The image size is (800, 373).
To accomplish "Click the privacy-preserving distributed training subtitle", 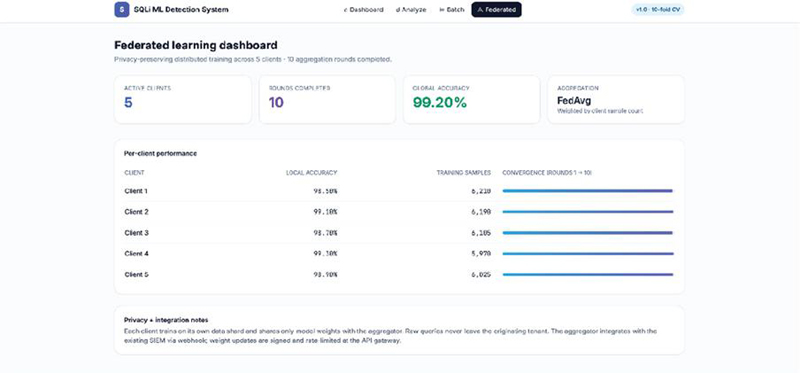I will point(253,60).
